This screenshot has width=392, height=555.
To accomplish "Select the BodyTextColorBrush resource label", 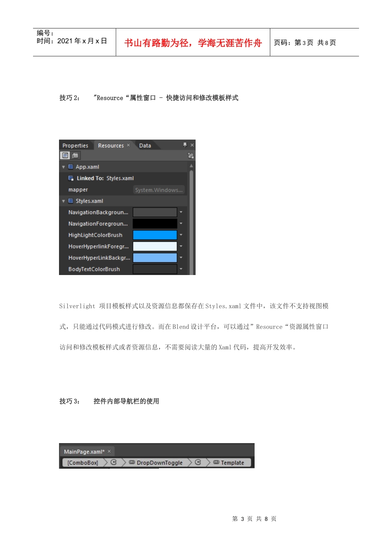I will click(x=94, y=269).
